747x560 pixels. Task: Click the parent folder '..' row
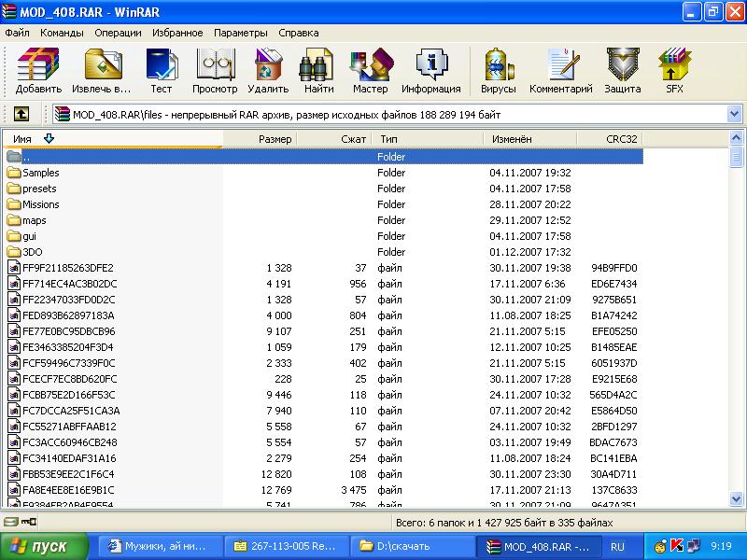(x=325, y=157)
